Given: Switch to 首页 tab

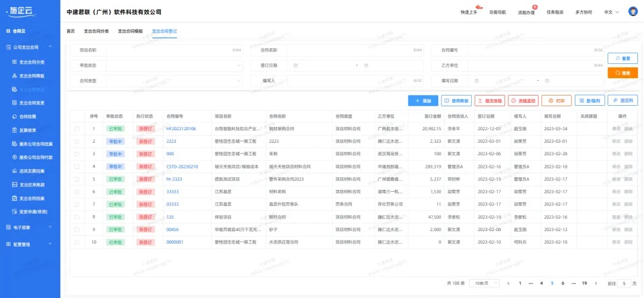Looking at the screenshot, I should coord(70,31).
